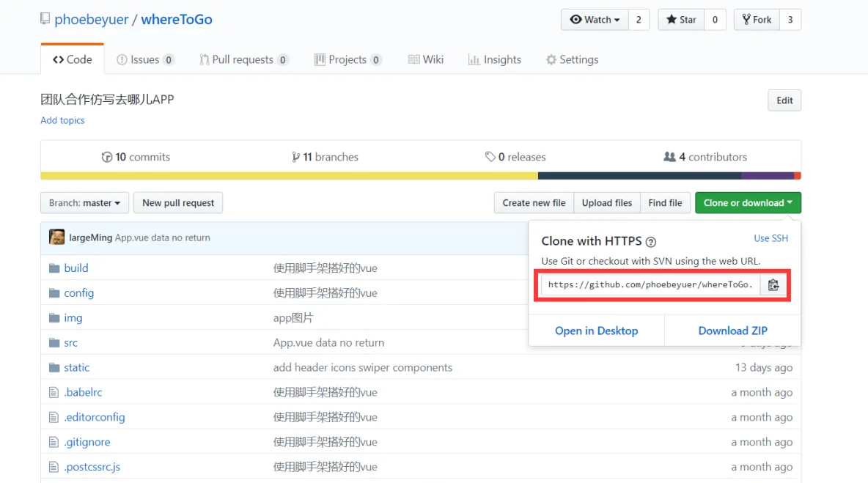Edit the repository description
868x483 pixels.
coord(784,100)
